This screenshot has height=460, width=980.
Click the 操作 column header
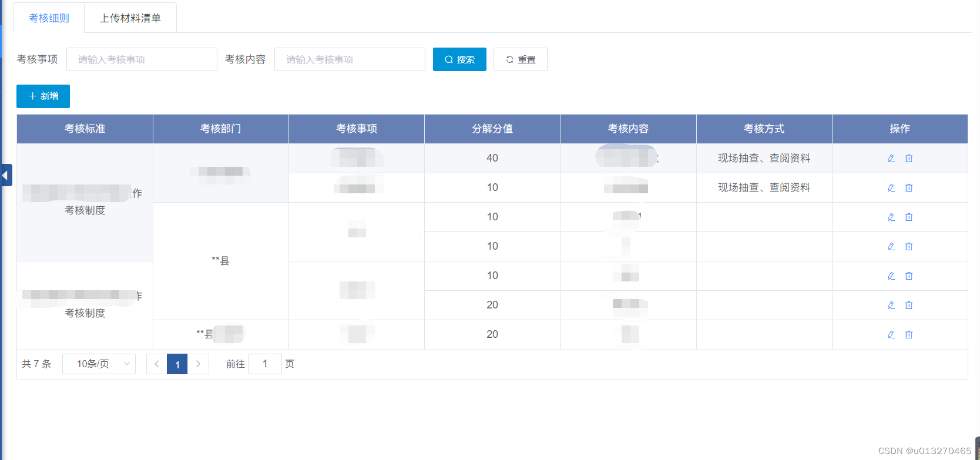pyautogui.click(x=900, y=129)
